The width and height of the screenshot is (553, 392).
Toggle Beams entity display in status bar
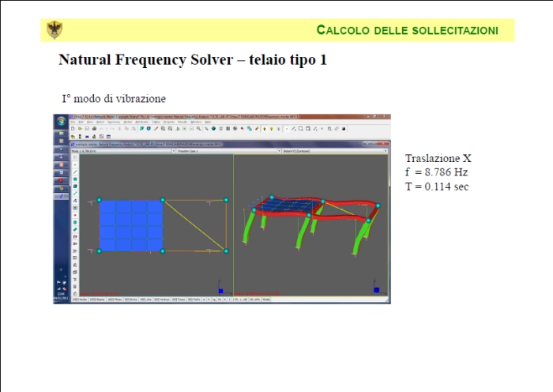coord(96,300)
